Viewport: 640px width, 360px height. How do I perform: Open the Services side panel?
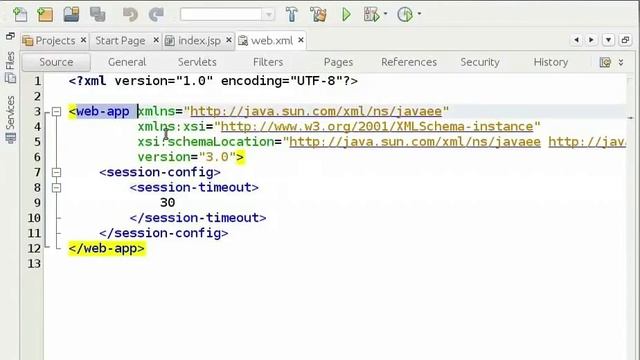pos(10,119)
